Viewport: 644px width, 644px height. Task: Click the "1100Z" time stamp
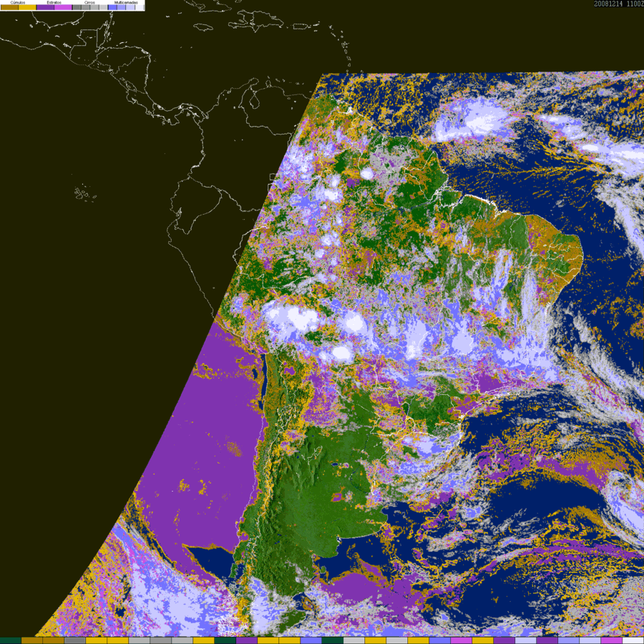[635, 4]
